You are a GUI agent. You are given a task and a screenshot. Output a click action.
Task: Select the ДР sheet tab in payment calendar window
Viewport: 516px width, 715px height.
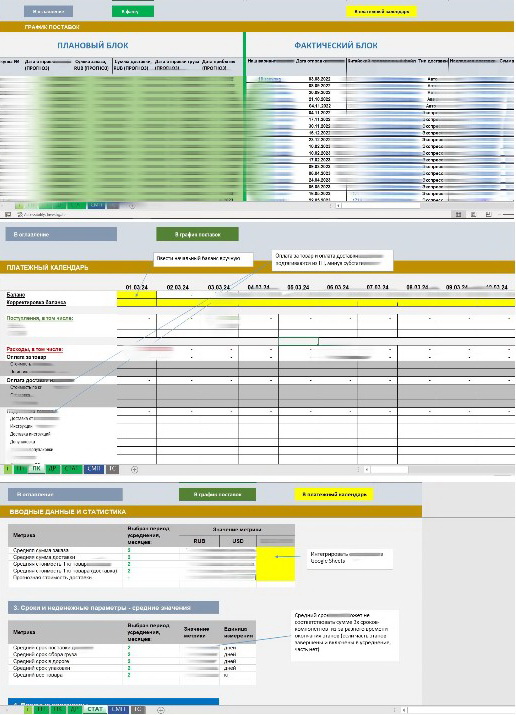52,469
